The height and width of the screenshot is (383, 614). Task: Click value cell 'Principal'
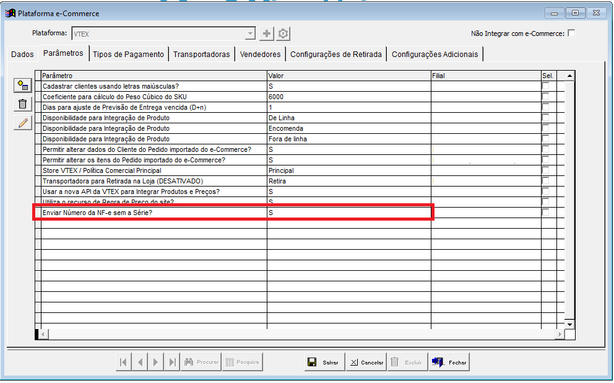click(349, 171)
